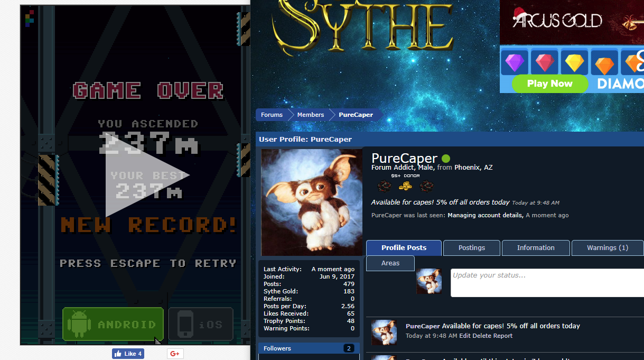This screenshot has width=644, height=360.
Task: Click the Warning Points label
Action: point(286,328)
